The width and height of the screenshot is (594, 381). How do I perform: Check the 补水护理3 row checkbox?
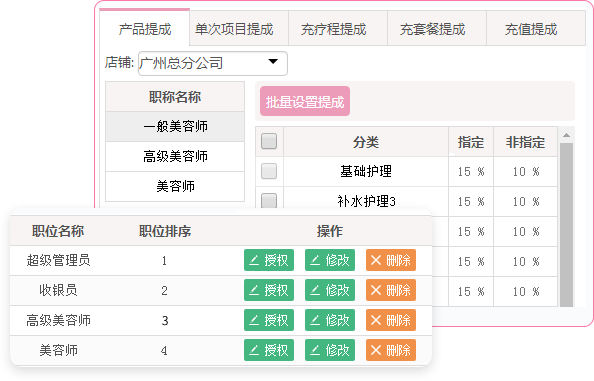point(269,200)
